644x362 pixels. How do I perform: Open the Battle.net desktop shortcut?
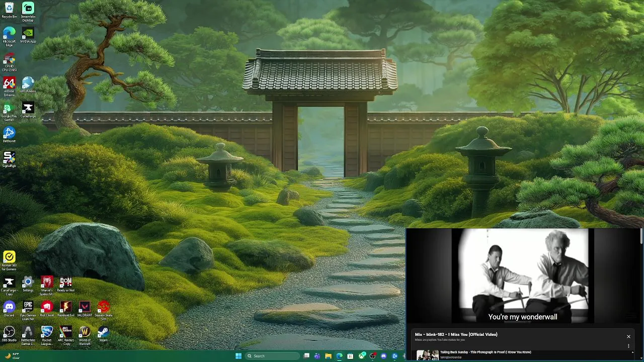(x=9, y=135)
